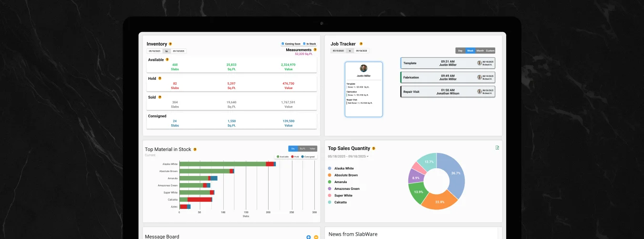Open the help icon next to Sold
Viewport: 644px width, 239px height.
pos(160,97)
